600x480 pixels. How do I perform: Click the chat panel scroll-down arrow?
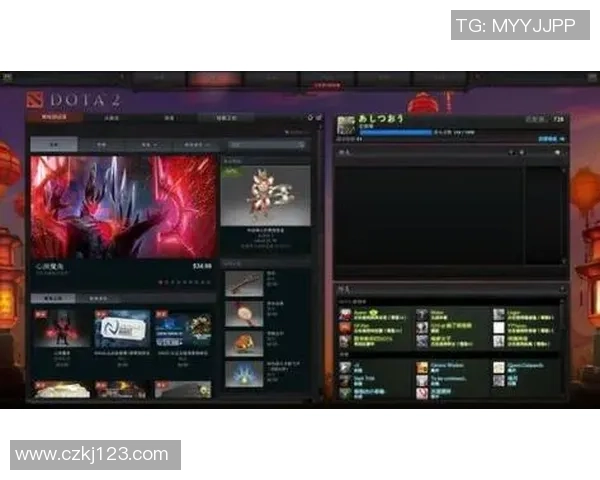(564, 261)
